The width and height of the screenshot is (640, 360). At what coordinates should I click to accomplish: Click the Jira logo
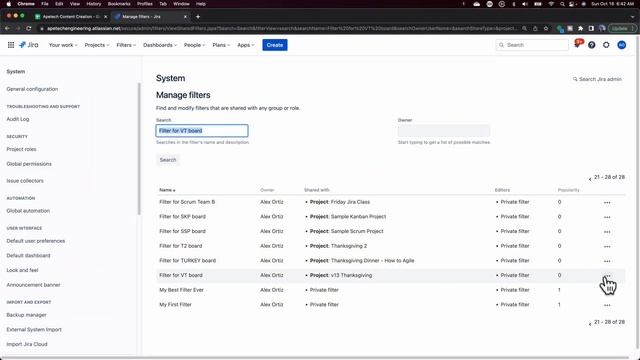tap(29, 45)
